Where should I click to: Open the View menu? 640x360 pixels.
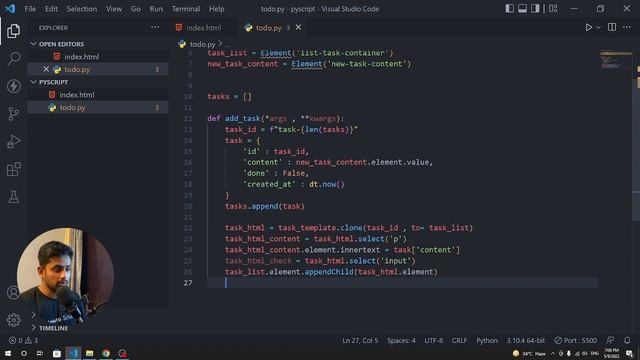tap(114, 9)
